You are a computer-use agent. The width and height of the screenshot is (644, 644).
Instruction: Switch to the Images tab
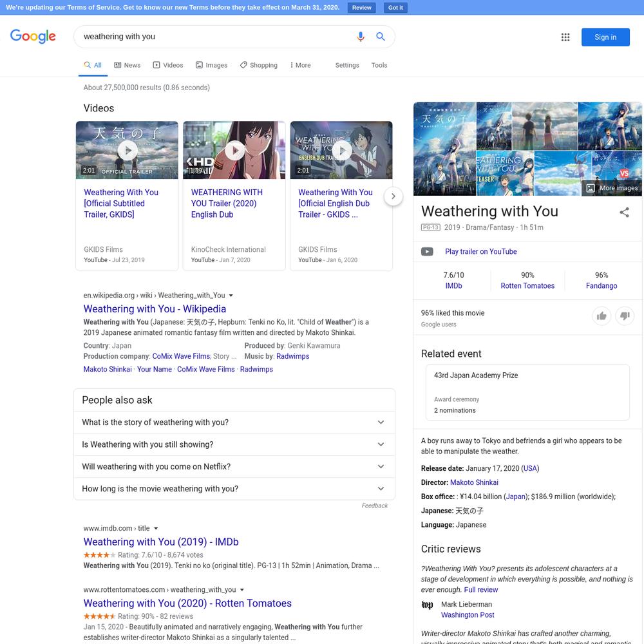pyautogui.click(x=211, y=65)
